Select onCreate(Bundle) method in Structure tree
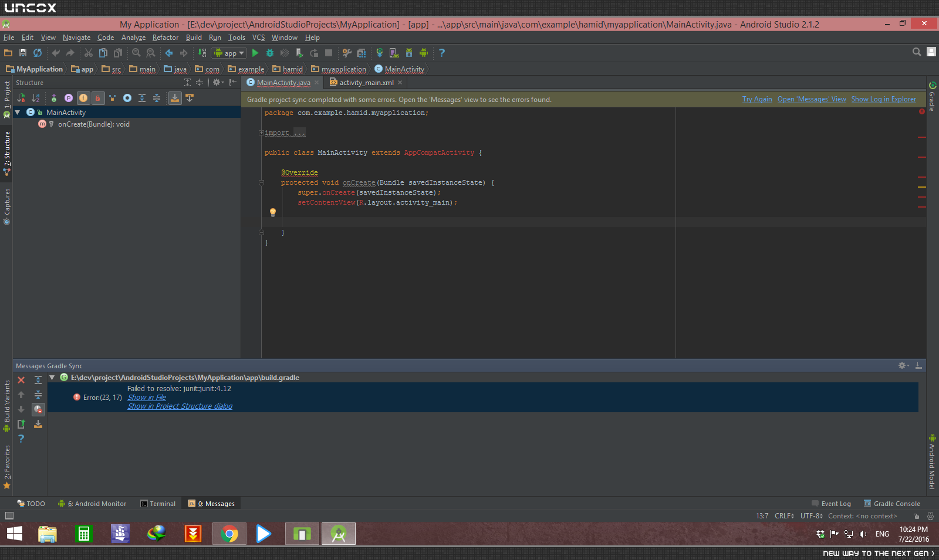The image size is (939, 560). tap(94, 124)
